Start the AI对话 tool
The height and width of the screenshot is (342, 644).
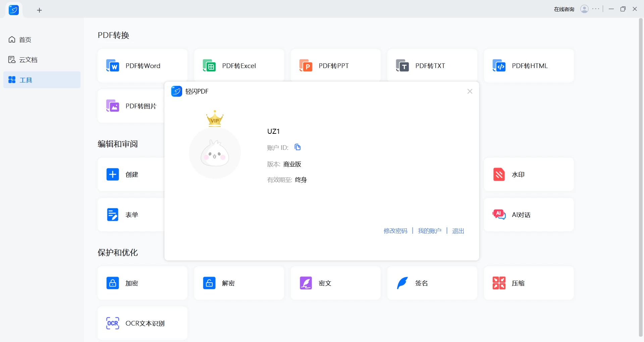(x=529, y=215)
